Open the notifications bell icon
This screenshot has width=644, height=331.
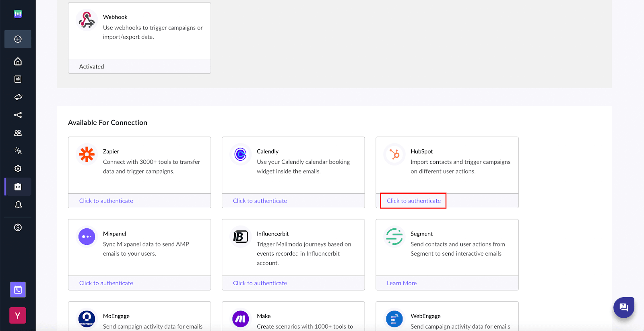(18, 205)
